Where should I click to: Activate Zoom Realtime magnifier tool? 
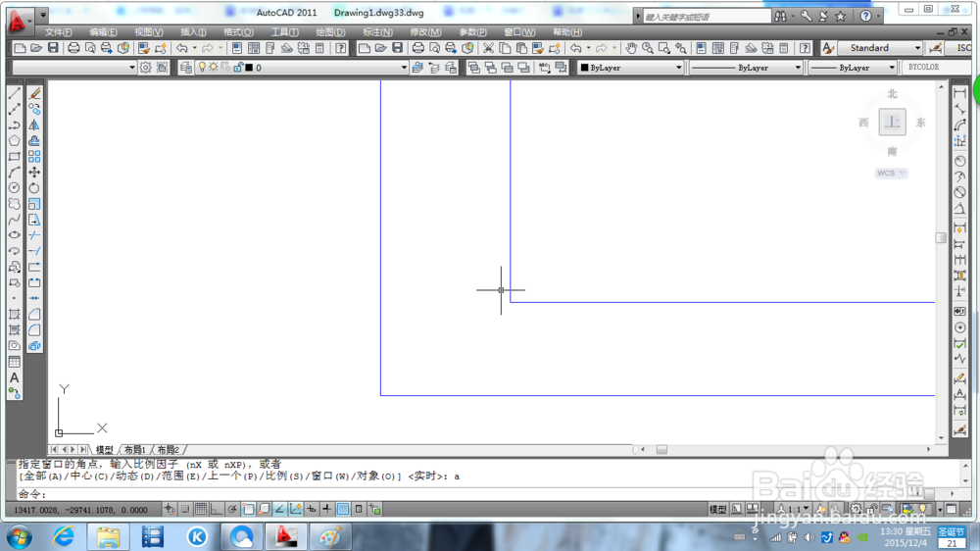[648, 48]
